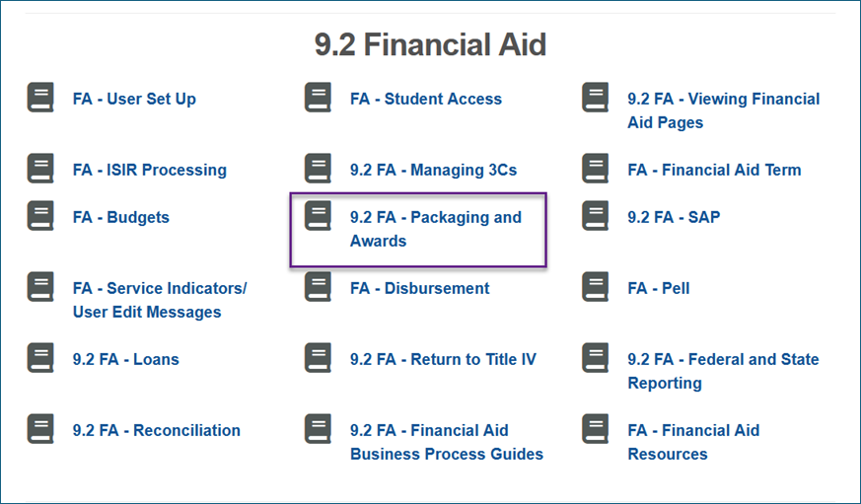Viewport: 861px width, 504px height.
Task: Click the book icon for 9.2 FA - Reconciliation
Action: click(40, 428)
